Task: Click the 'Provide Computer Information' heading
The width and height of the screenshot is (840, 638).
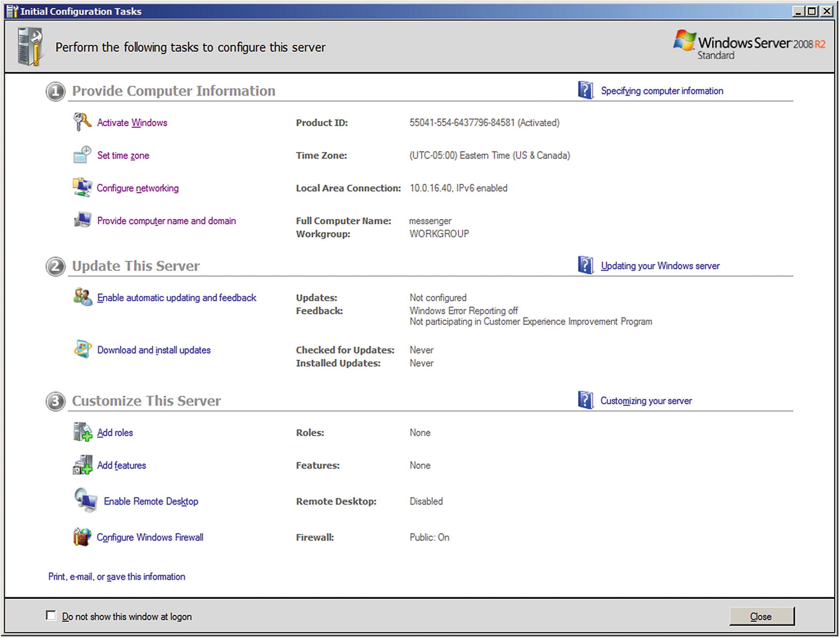Action: point(174,91)
